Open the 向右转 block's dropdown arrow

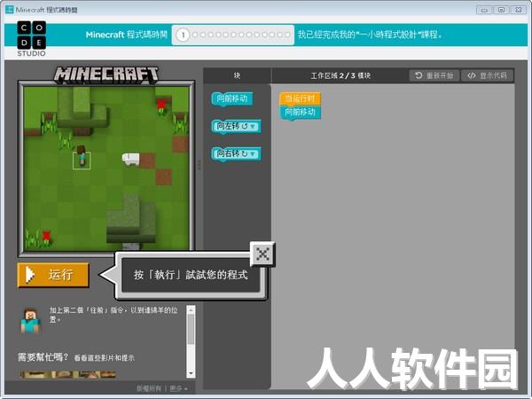tap(253, 153)
